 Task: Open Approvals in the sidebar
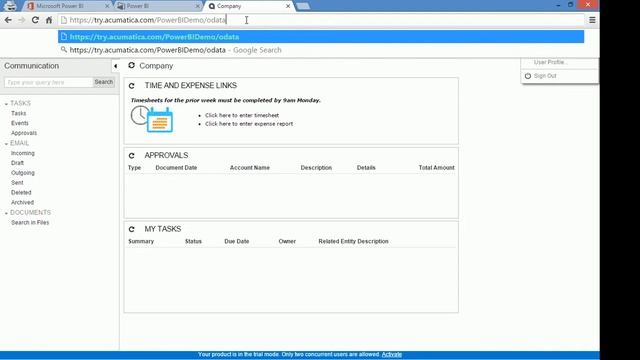click(24, 133)
